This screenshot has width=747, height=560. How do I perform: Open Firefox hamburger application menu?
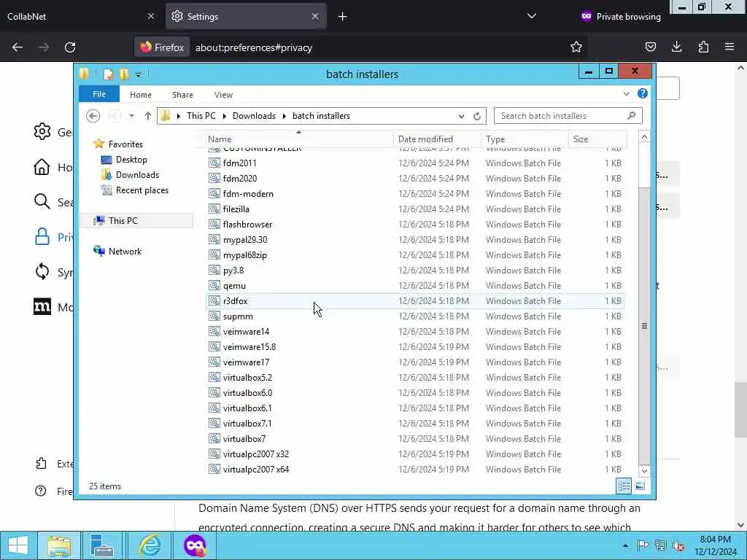tap(729, 47)
